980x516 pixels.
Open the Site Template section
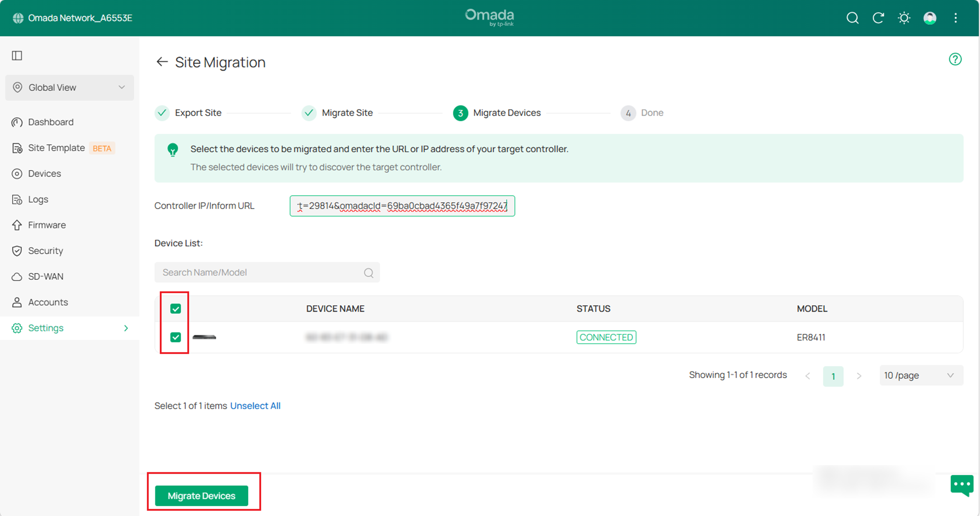click(x=56, y=148)
